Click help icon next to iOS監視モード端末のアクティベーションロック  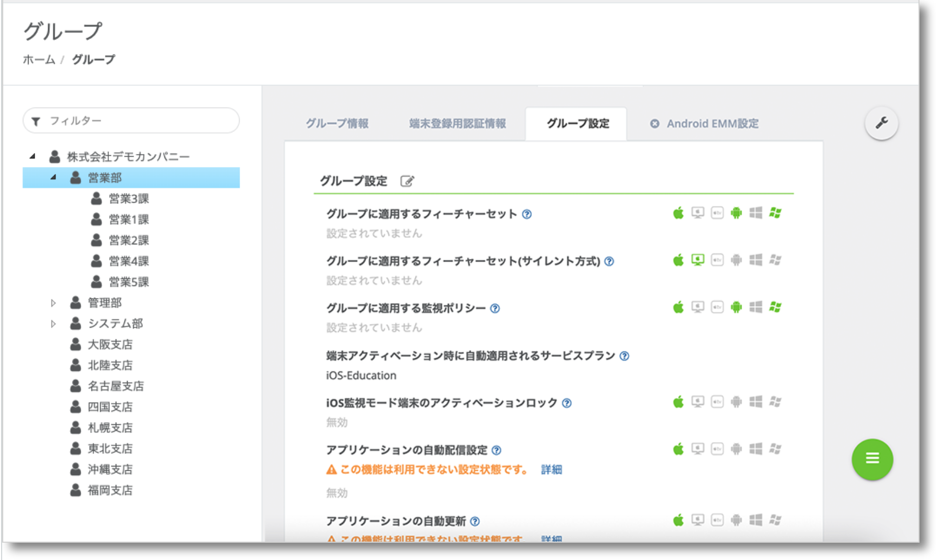click(x=567, y=403)
